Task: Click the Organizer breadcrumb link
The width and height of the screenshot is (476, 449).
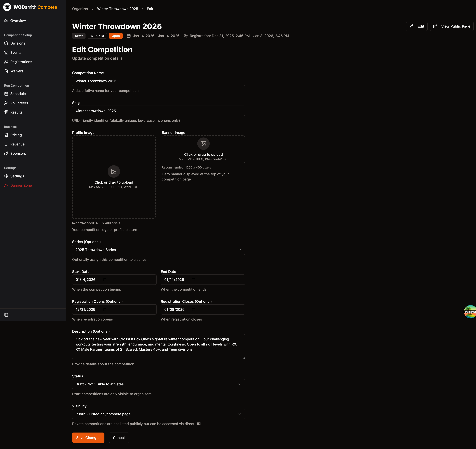Action: (80, 9)
